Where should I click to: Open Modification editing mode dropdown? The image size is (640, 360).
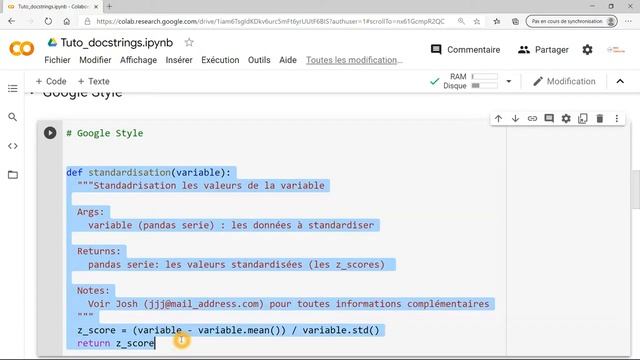[564, 81]
